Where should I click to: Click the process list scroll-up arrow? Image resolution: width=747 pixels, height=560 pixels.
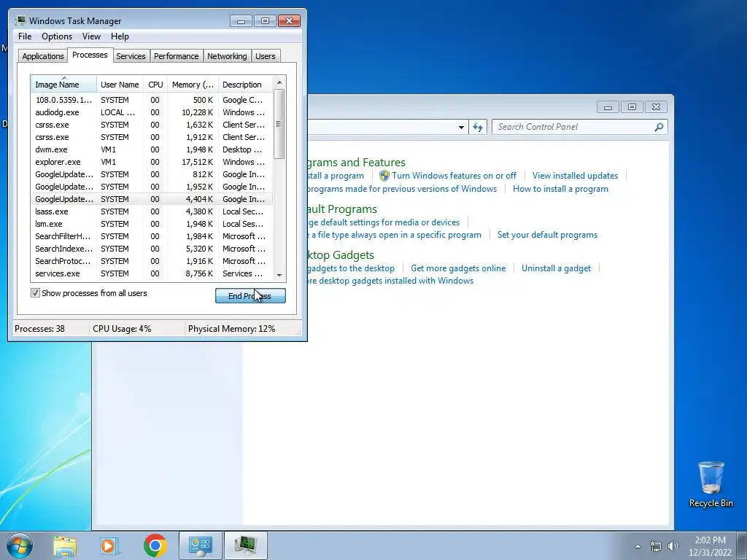coord(279,82)
